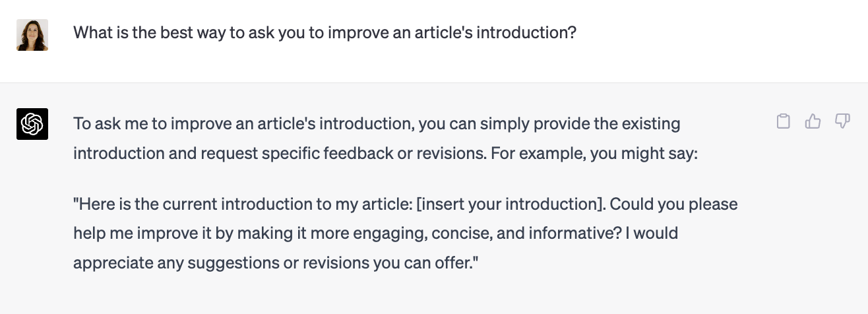Click "To ask me" at the reply's start
868x314 pixels.
point(106,123)
